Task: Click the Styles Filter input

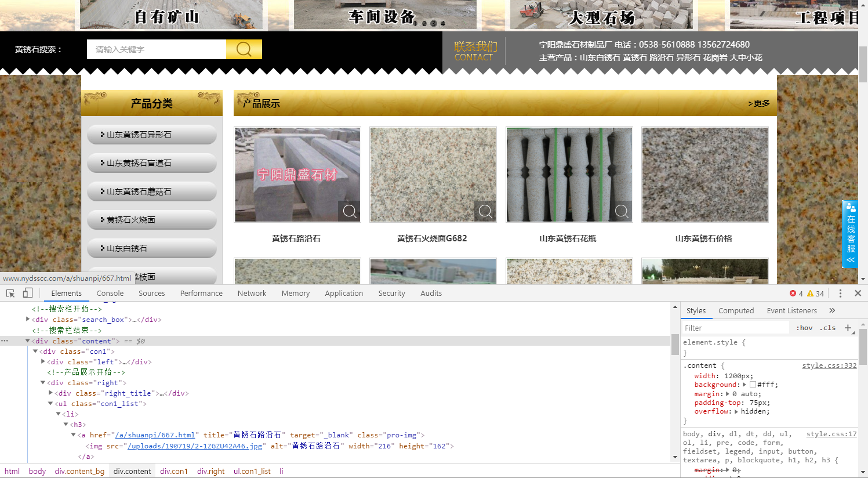Action: tap(735, 328)
